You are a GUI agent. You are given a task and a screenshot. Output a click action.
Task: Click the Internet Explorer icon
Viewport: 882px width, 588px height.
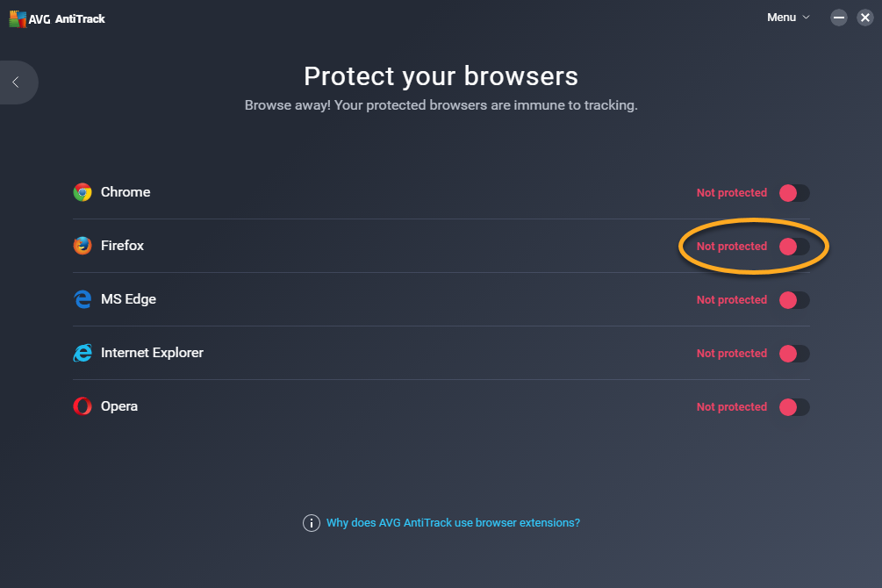point(82,353)
